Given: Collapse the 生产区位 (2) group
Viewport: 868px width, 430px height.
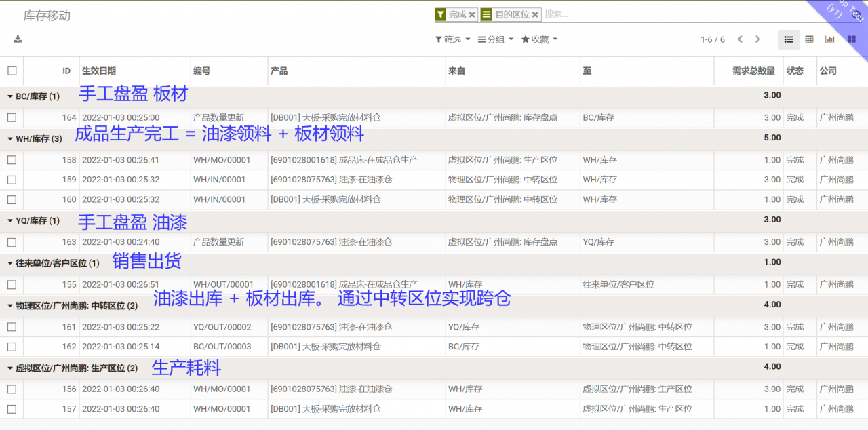Looking at the screenshot, I should [73, 368].
